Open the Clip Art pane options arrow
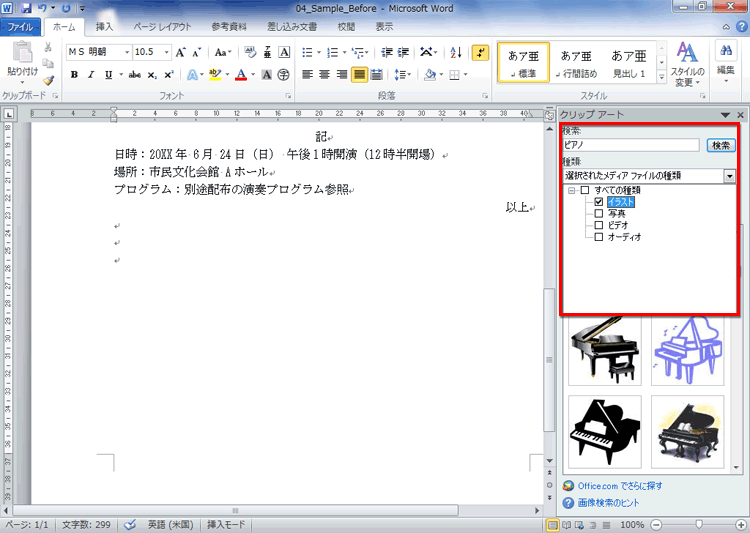750x533 pixels. [725, 115]
